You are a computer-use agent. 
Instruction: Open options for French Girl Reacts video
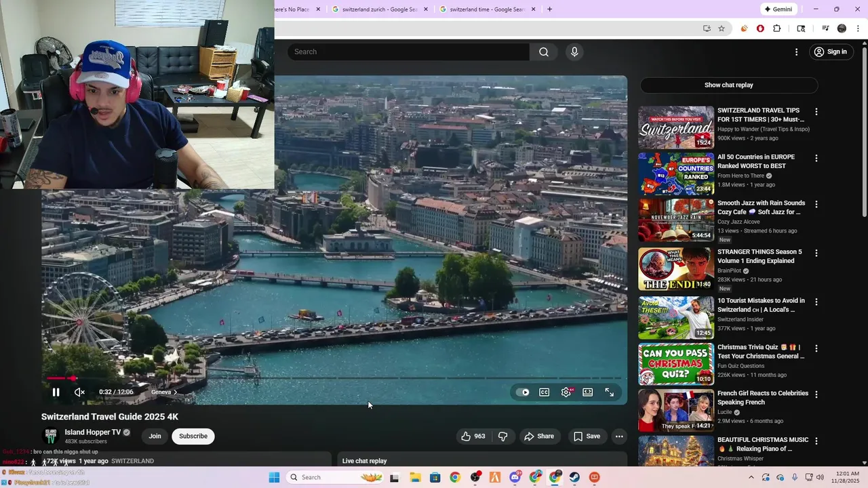816,394
